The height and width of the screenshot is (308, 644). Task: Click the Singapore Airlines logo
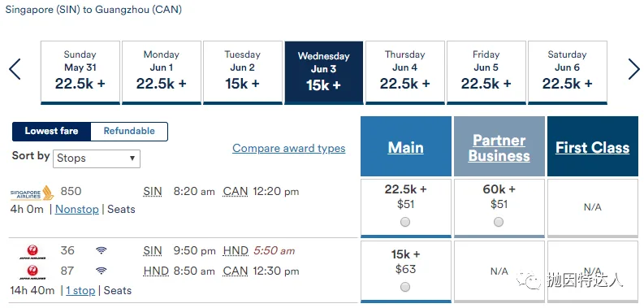[x=32, y=193]
